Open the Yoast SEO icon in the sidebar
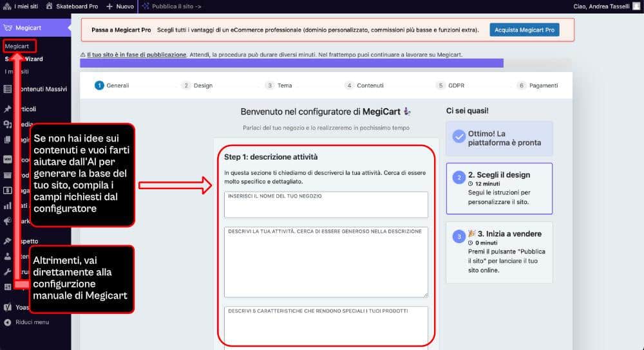The height and width of the screenshot is (350, 644). coord(7,307)
